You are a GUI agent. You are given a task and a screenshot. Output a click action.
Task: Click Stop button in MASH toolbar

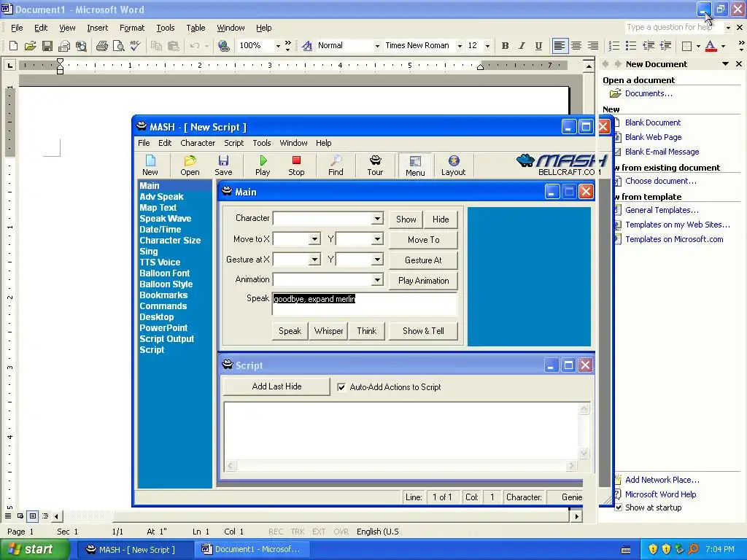coord(296,166)
